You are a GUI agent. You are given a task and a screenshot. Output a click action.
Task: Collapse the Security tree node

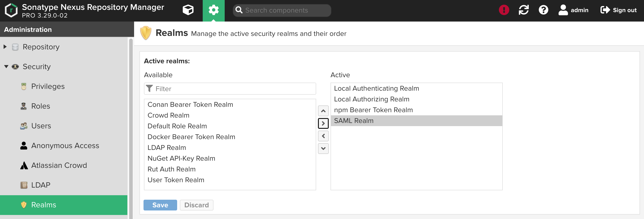pos(6,67)
